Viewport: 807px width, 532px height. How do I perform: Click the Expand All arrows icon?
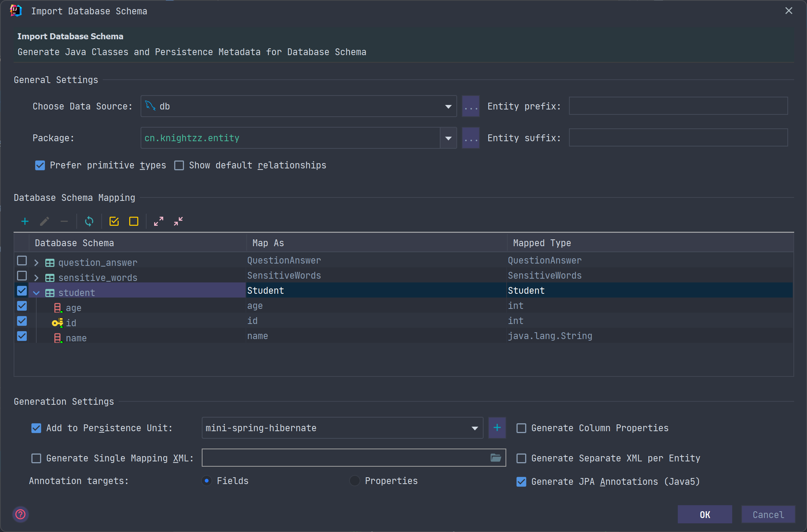[x=159, y=221]
